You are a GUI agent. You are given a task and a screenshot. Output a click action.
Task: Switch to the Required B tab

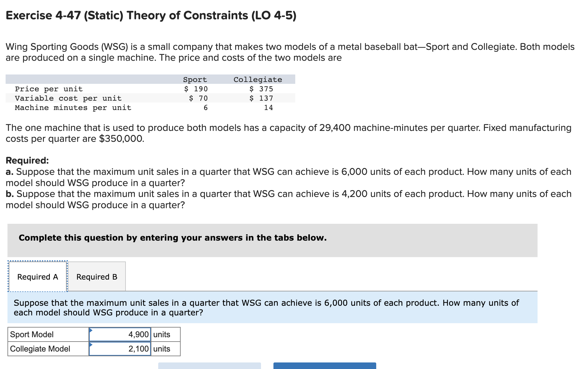tap(97, 276)
